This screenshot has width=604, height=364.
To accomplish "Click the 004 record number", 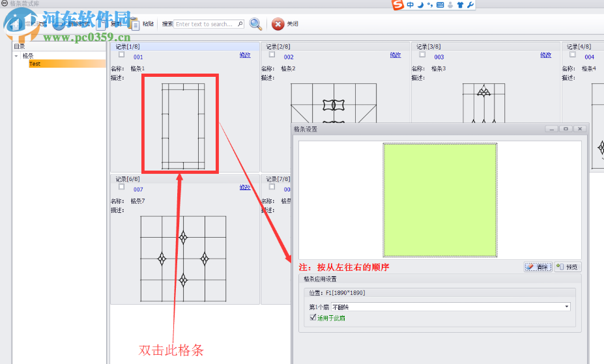I will [x=590, y=57].
